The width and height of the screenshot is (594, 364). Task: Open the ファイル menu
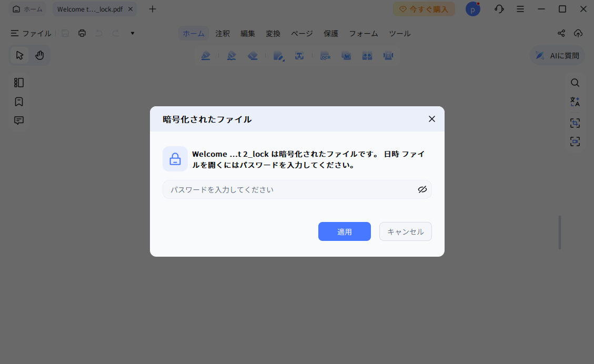coord(30,33)
